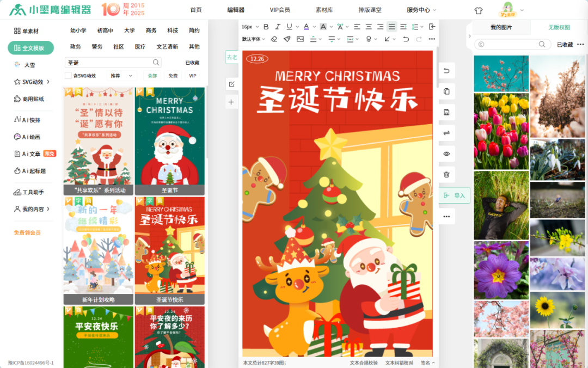
Task: Select purple flower image thumbnail
Action: (501, 271)
